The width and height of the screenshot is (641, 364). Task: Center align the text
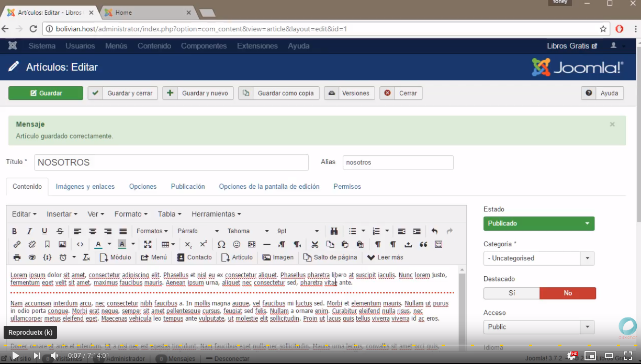[93, 231]
